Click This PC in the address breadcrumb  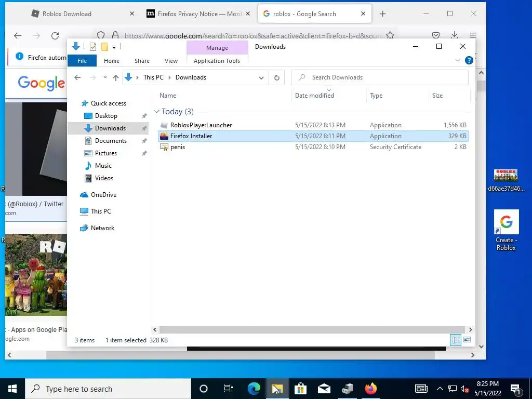pos(153,77)
